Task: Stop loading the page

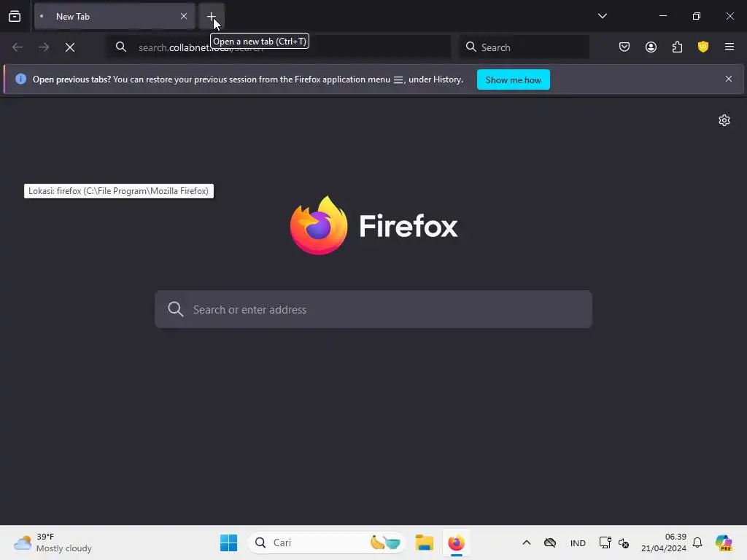Action: click(70, 47)
